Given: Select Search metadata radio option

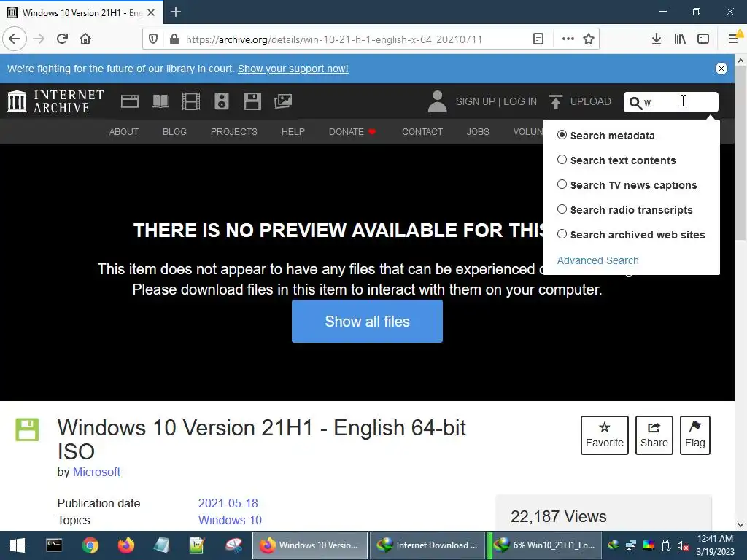Looking at the screenshot, I should click(562, 135).
